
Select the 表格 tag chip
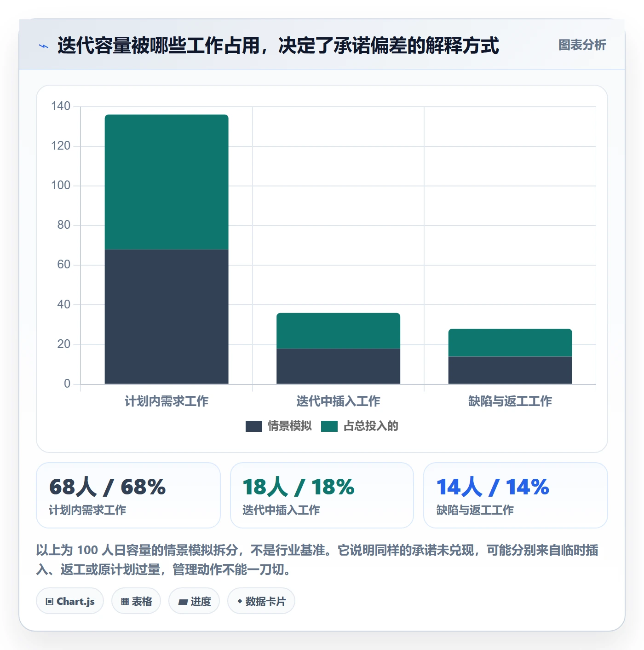tap(136, 601)
